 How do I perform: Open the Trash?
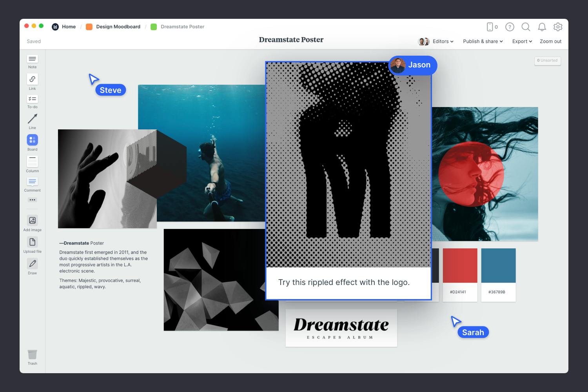click(32, 354)
